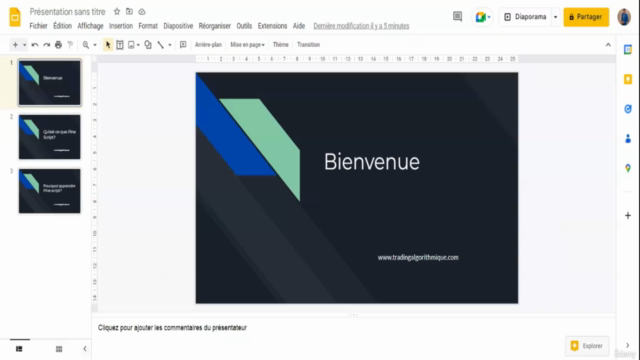Get add-ons with the plus icon
Image resolution: width=640 pixels, height=360 pixels.
click(x=628, y=216)
